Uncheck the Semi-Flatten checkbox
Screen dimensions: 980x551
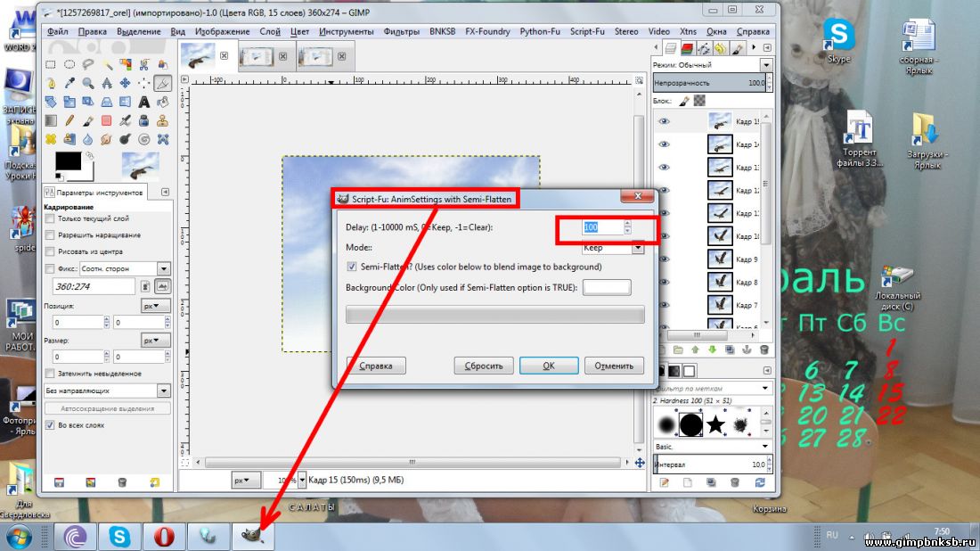[x=352, y=267]
